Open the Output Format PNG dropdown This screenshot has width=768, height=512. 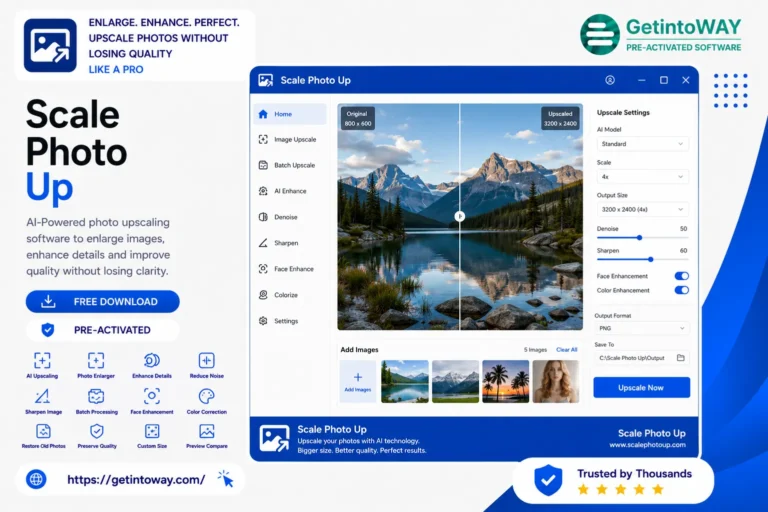(x=642, y=328)
